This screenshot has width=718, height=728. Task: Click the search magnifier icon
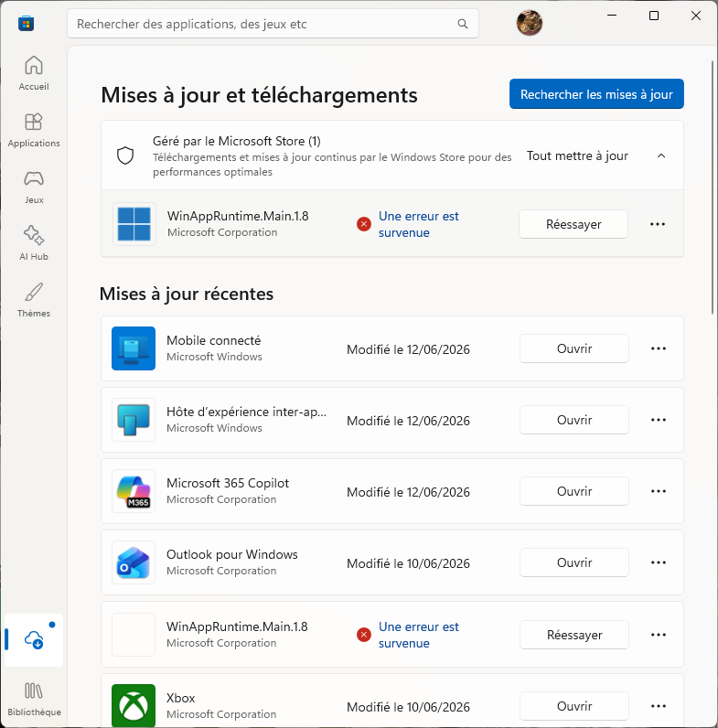tap(463, 24)
